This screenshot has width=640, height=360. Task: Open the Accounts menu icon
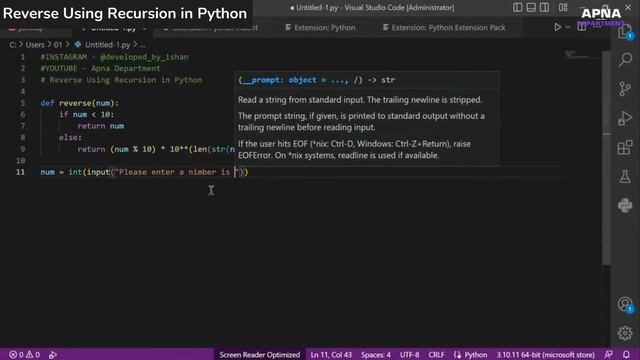coord(625,304)
